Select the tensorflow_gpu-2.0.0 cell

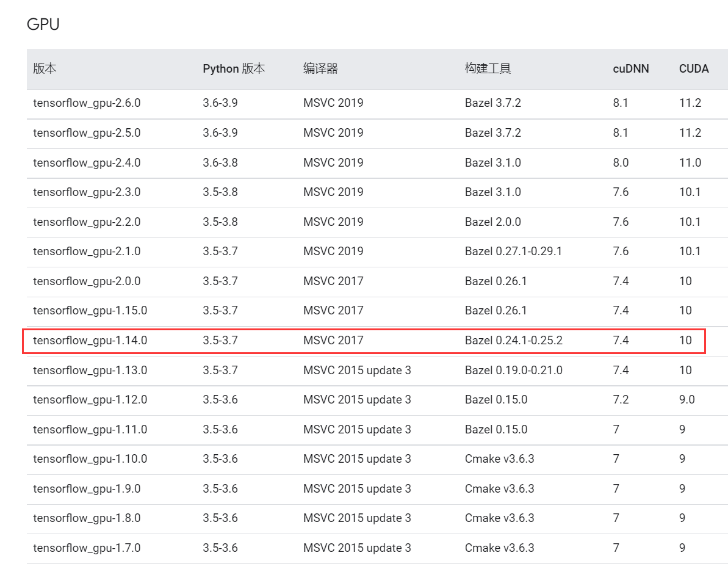tap(87, 281)
